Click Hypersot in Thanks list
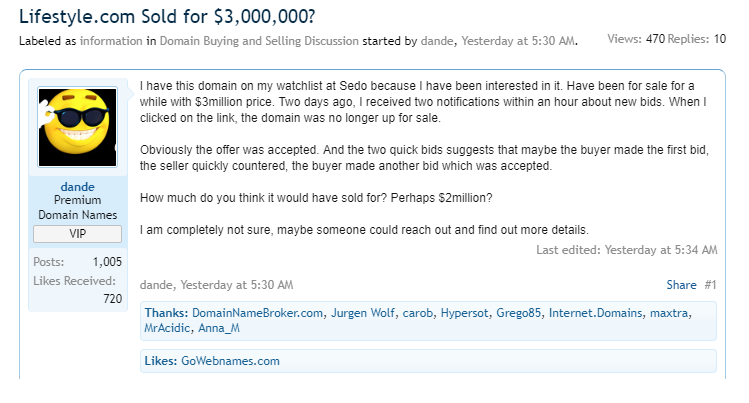The width and height of the screenshot is (749, 403). tap(465, 313)
